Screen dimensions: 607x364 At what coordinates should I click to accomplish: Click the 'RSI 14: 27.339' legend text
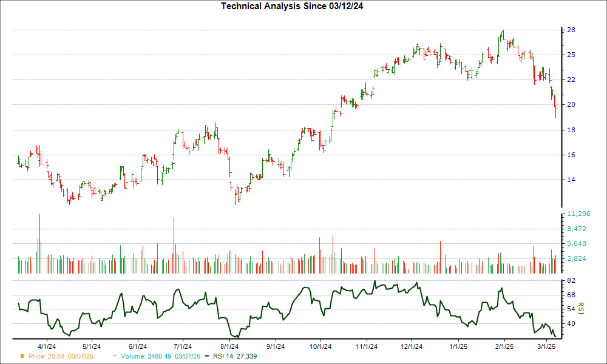point(235,356)
